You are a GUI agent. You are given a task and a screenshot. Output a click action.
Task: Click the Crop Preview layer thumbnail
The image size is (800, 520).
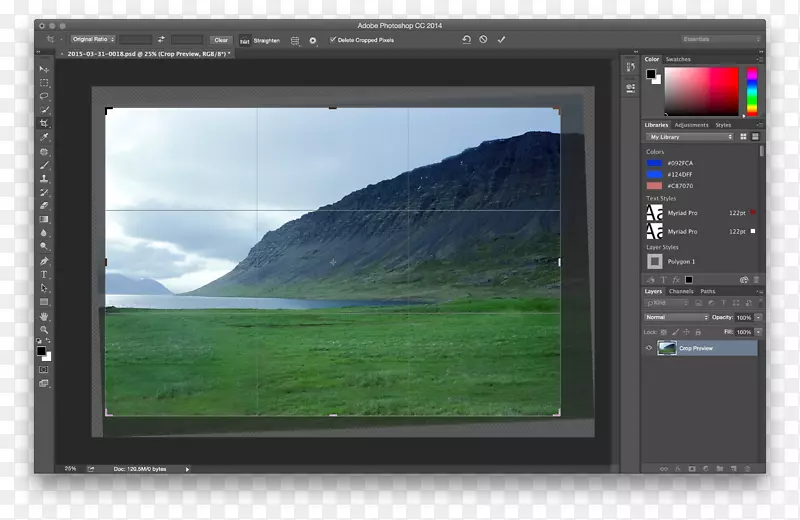666,348
